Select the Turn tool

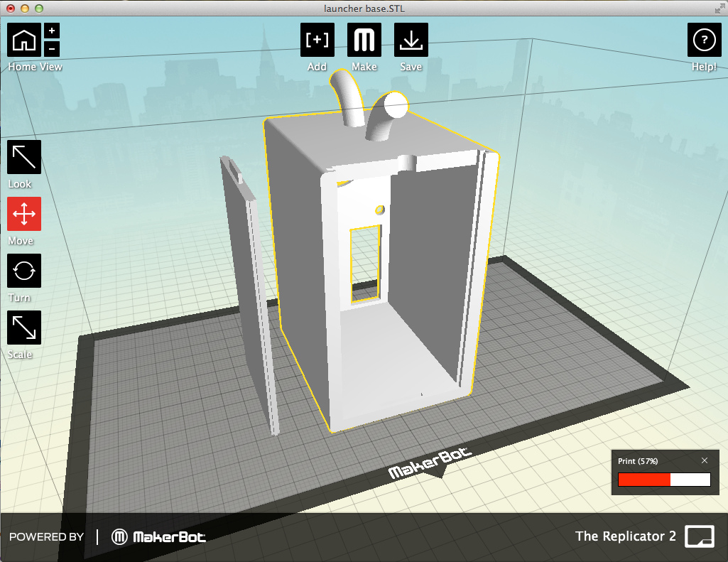point(23,271)
